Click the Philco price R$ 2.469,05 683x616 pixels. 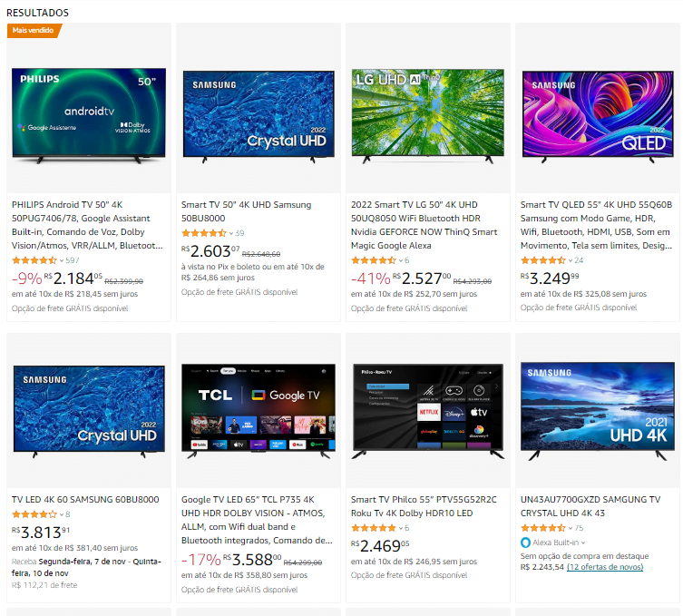coord(380,546)
